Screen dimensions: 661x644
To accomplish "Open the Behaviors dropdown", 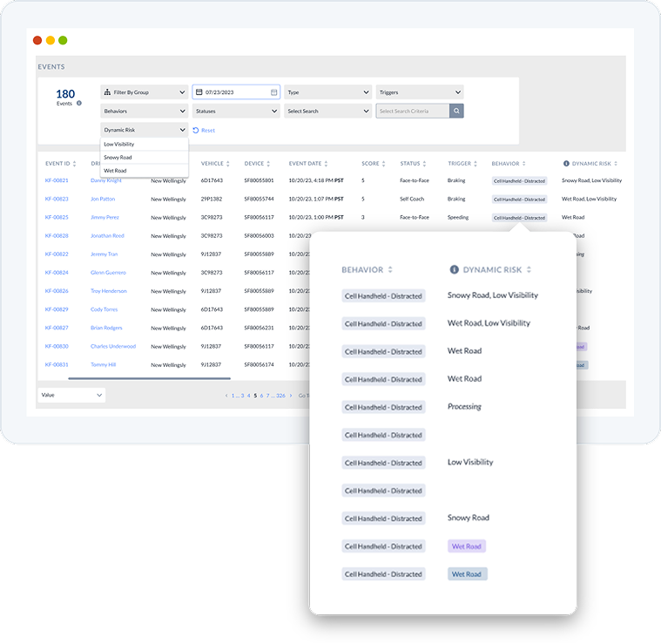I will pos(145,111).
